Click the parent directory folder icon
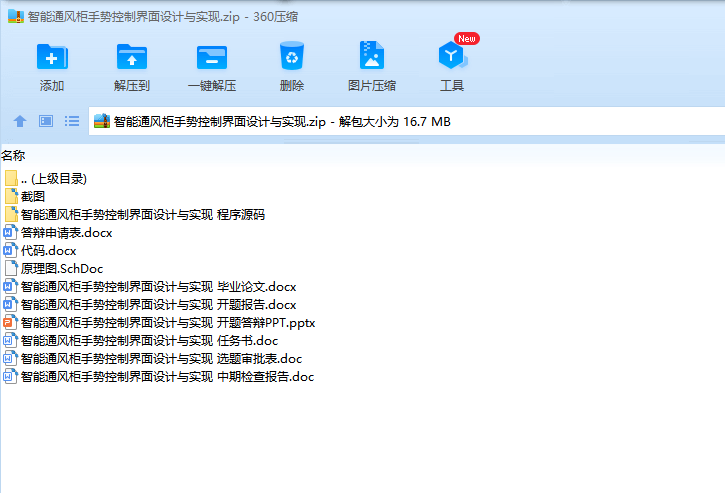This screenshot has height=493, width=725. click(x=11, y=179)
